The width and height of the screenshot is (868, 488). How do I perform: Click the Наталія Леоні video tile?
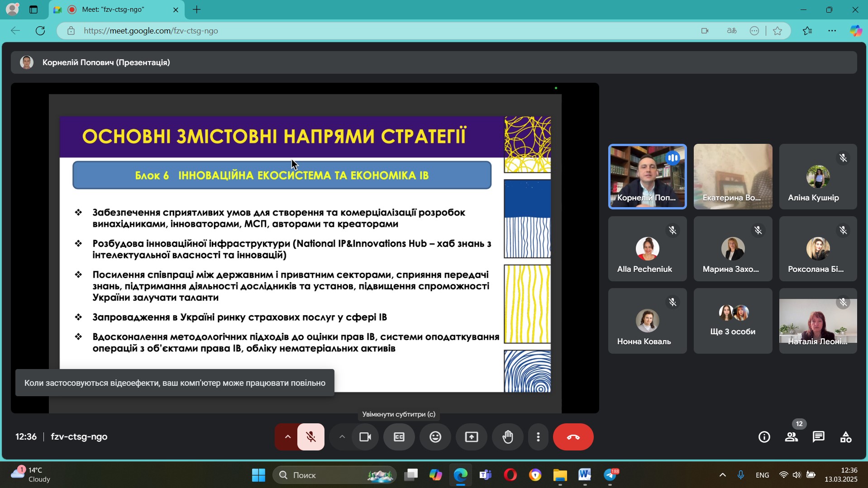click(x=818, y=321)
